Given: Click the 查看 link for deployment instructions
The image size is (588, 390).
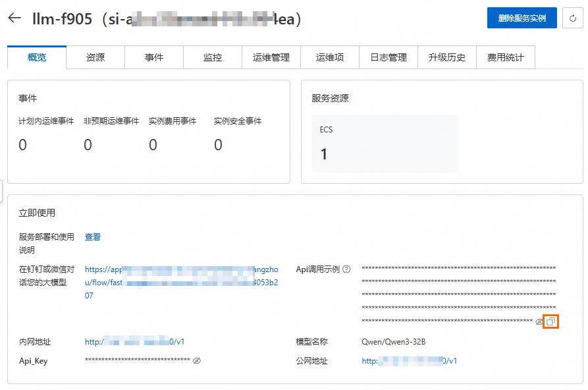Looking at the screenshot, I should tap(93, 237).
